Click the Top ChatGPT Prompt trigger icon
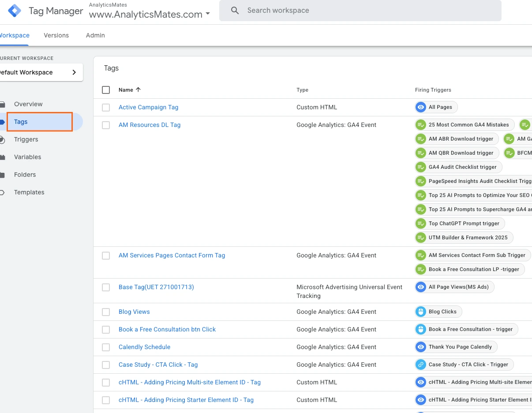Screen dimensions: 532x413 point(421,223)
